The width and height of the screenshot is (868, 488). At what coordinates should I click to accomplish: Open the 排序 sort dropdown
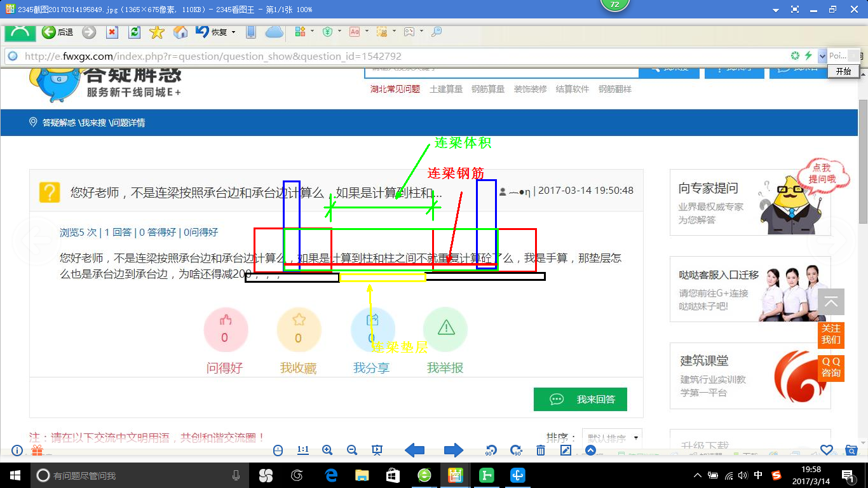click(x=612, y=438)
